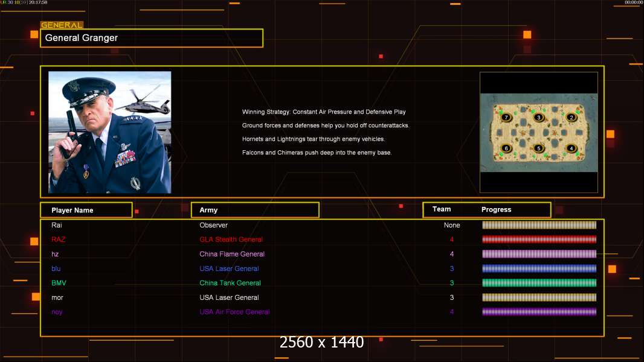Click start position 6 on the minimap

(x=506, y=148)
